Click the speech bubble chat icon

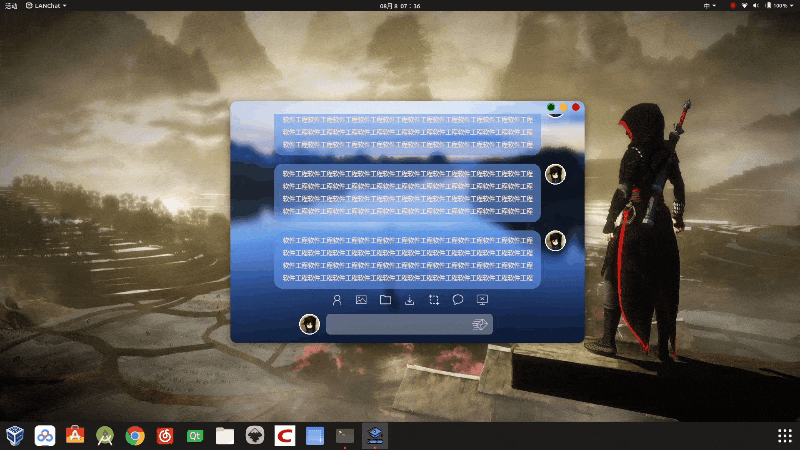click(458, 300)
